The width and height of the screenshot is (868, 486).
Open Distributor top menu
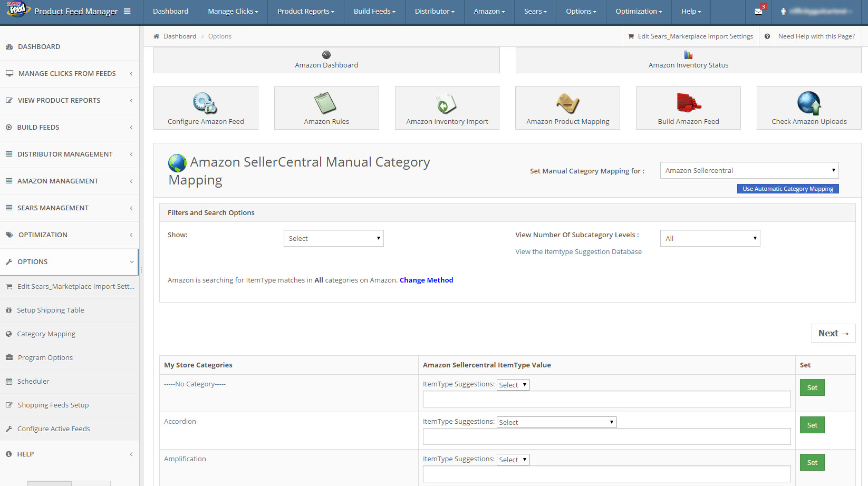(435, 11)
